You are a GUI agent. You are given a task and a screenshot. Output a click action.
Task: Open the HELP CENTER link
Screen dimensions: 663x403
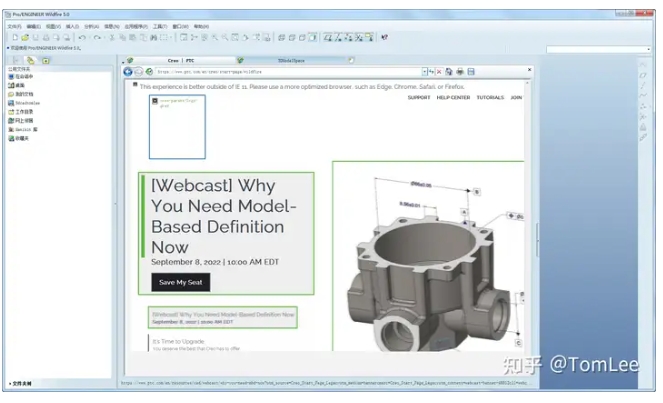(453, 97)
